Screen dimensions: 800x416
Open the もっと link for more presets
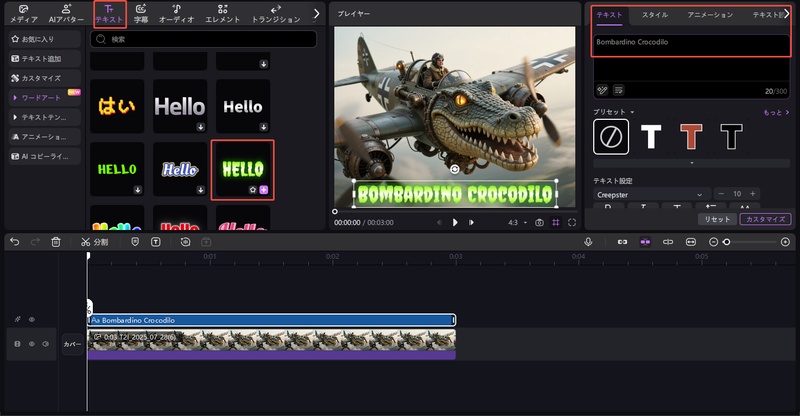[x=776, y=112]
